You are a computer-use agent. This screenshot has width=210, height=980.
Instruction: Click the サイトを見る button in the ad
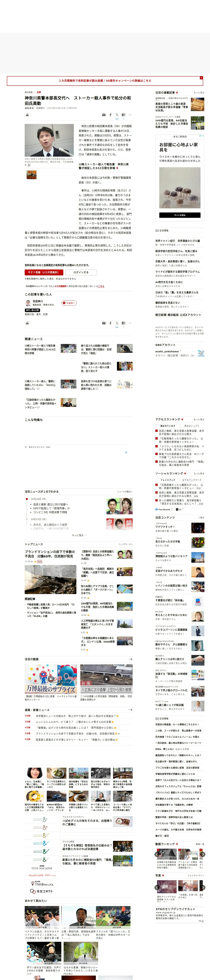[x=180, y=215]
